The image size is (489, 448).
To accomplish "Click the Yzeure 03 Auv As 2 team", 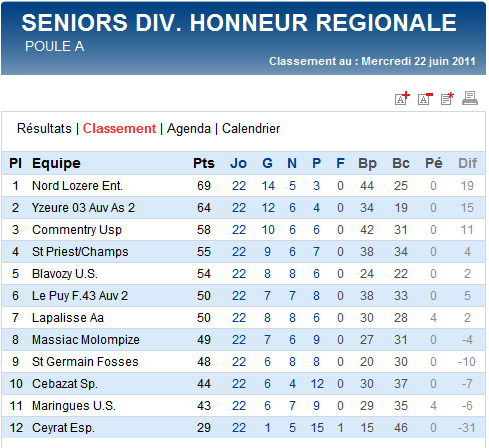I will pos(83,208).
